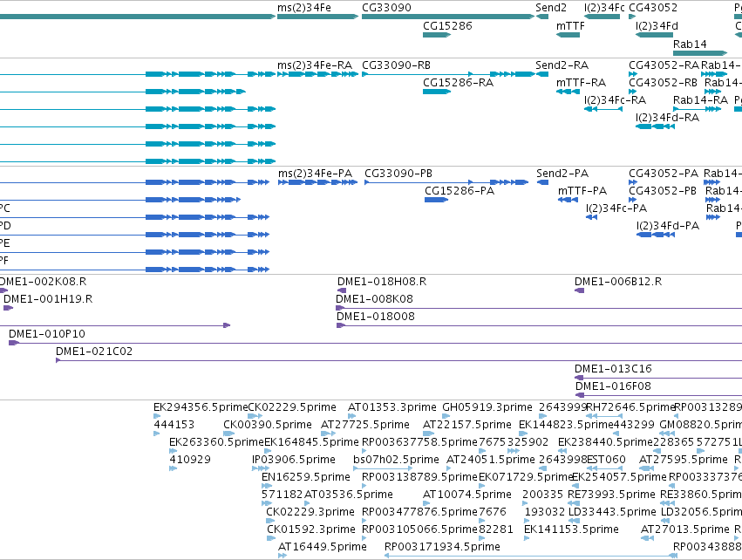
Task: Click the CG33090 gene bar
Action: (448, 17)
